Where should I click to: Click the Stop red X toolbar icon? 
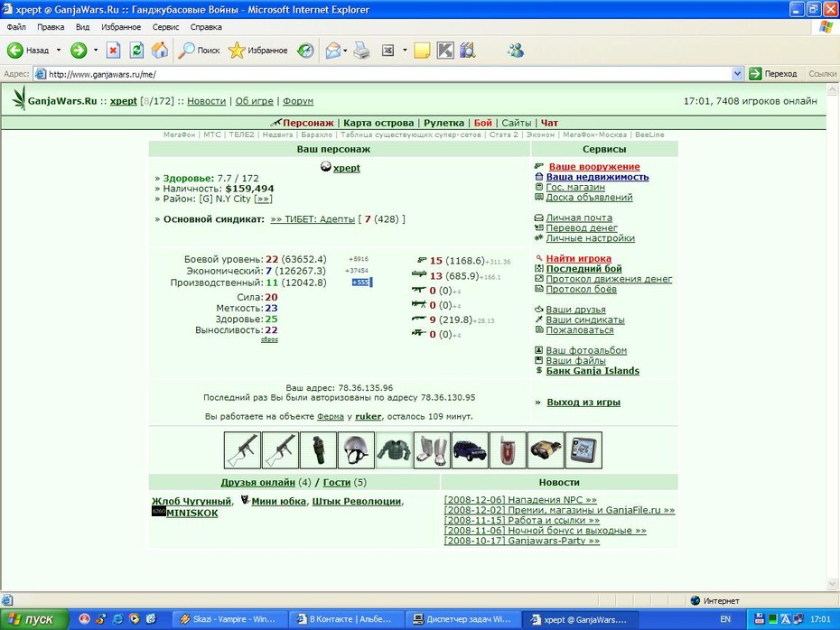pos(113,51)
